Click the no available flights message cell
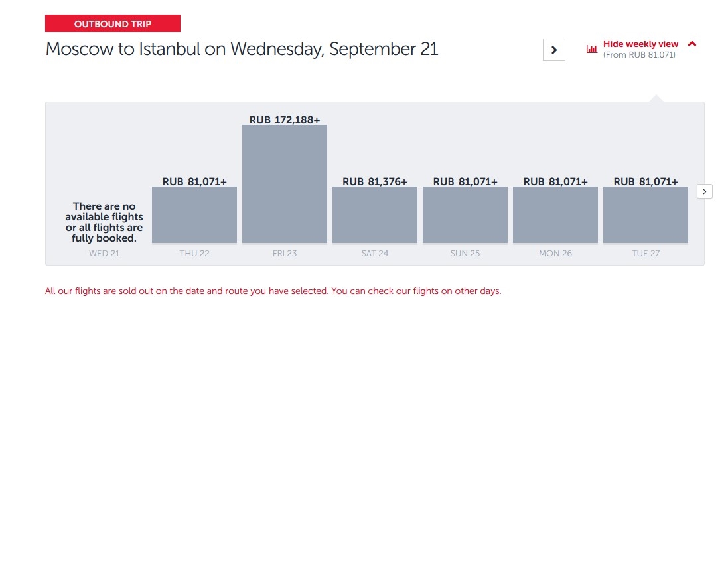This screenshot has height=573, width=728. tap(104, 222)
